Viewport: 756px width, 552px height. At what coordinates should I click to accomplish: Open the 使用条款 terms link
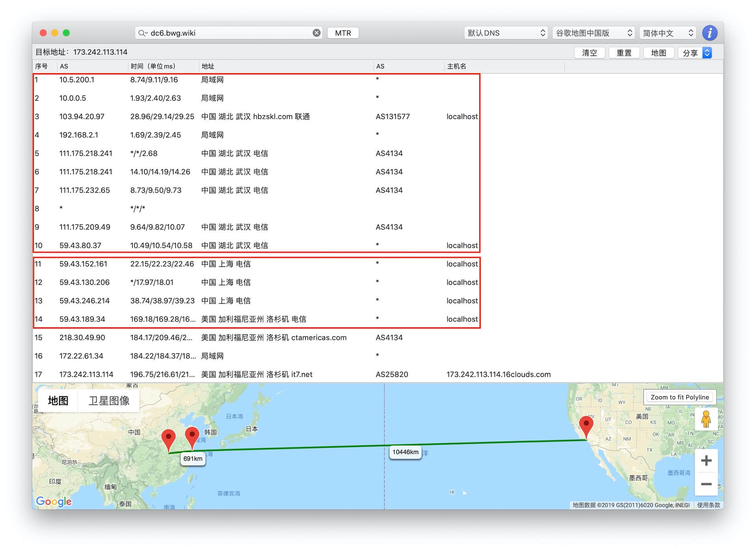point(709,505)
